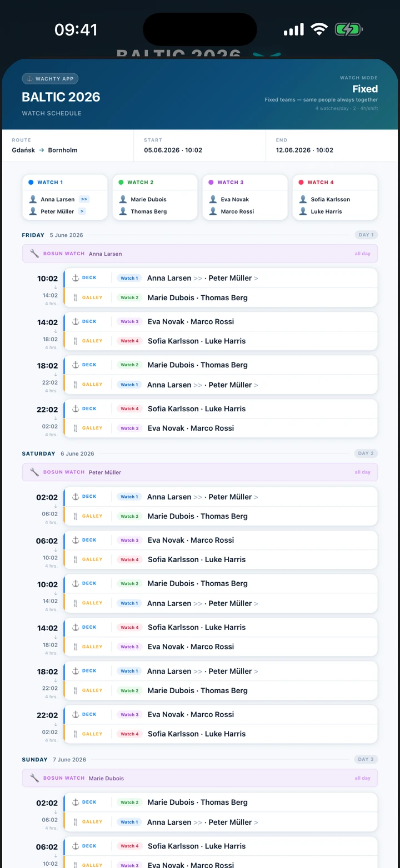Open the START cell 05.06.2026 · 10:02
The width and height of the screenshot is (400, 868).
(x=199, y=145)
